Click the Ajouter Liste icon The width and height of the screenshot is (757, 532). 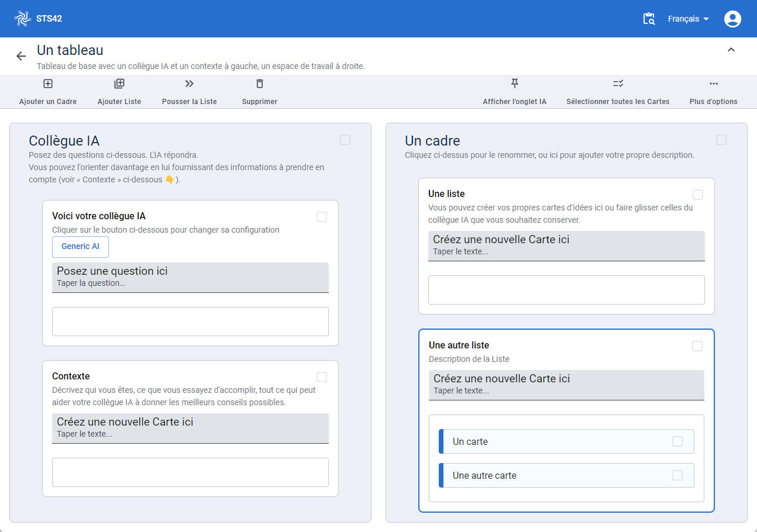[x=119, y=84]
